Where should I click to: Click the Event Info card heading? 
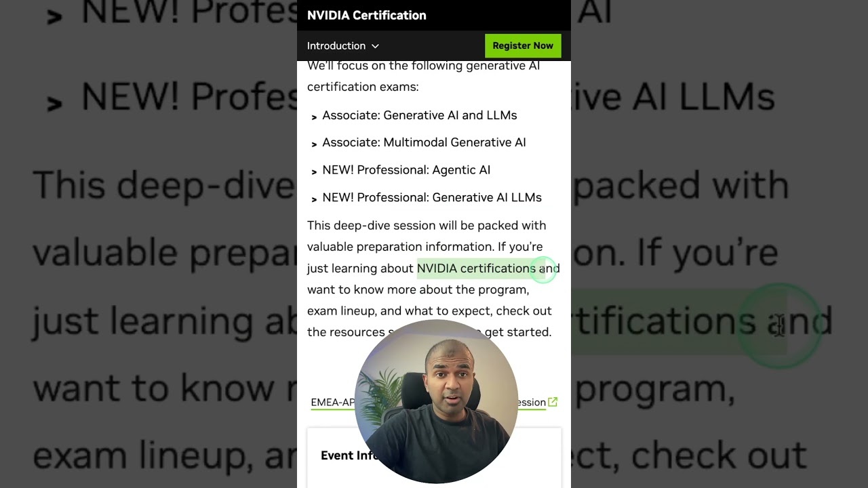tap(349, 455)
